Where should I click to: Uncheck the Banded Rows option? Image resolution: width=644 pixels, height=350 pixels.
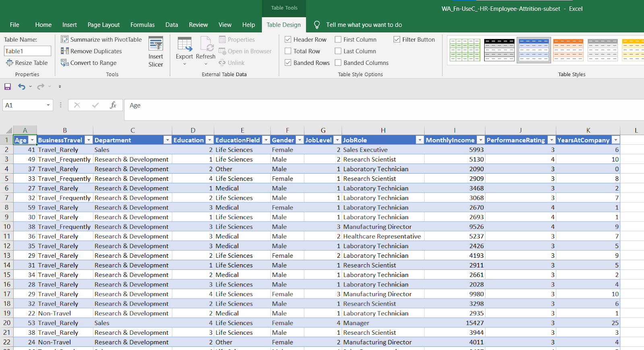[x=288, y=63]
